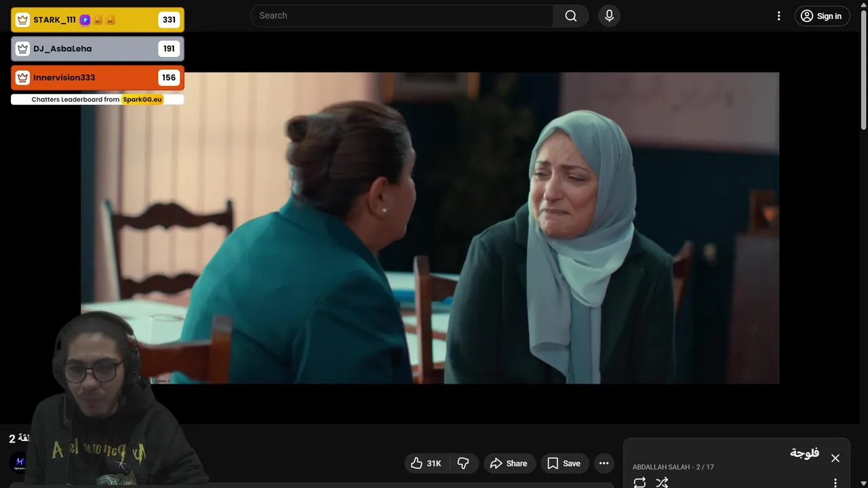Click the magnifying glass search button

pyautogui.click(x=570, y=16)
